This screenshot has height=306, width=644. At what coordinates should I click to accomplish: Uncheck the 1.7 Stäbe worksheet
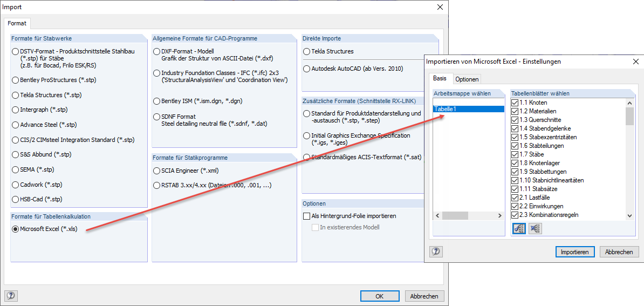click(x=515, y=154)
